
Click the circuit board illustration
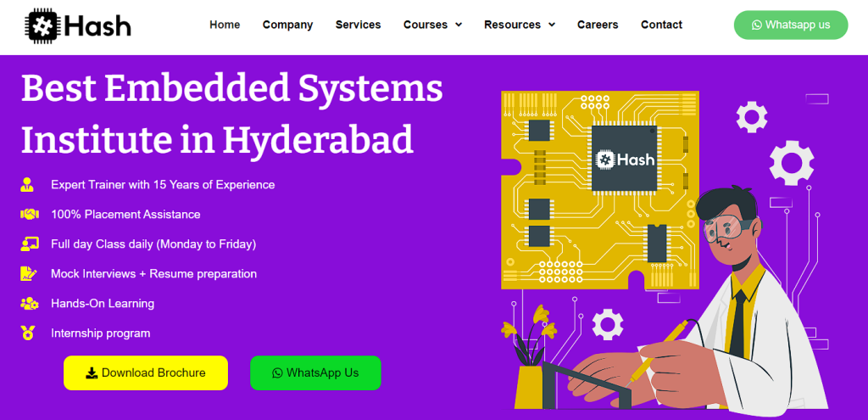599,190
